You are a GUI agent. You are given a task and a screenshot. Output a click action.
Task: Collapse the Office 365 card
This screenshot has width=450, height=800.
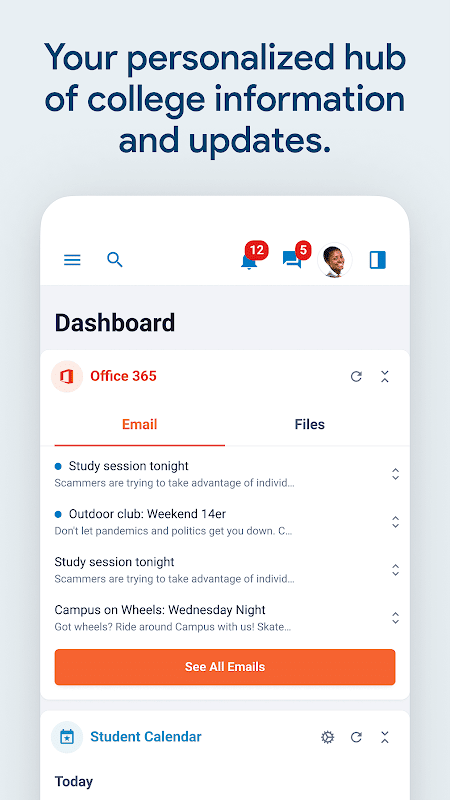point(385,377)
